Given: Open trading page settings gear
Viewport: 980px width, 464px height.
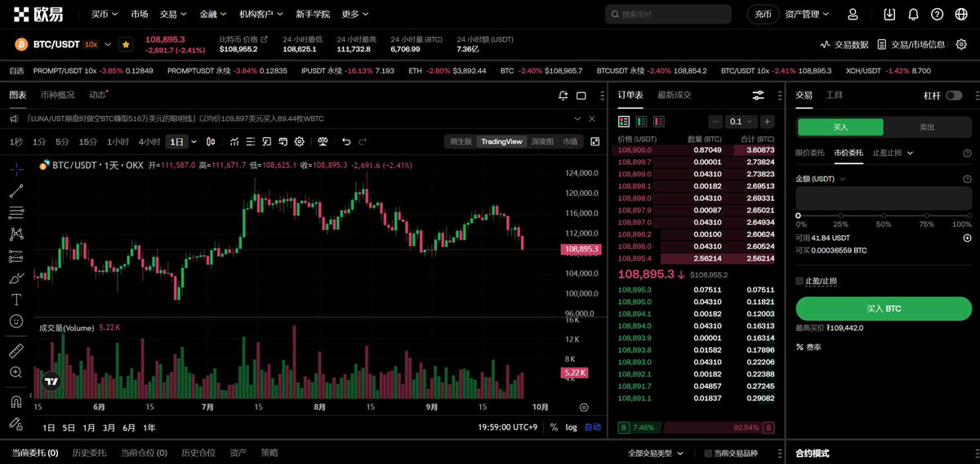Looking at the screenshot, I should tap(961, 44).
